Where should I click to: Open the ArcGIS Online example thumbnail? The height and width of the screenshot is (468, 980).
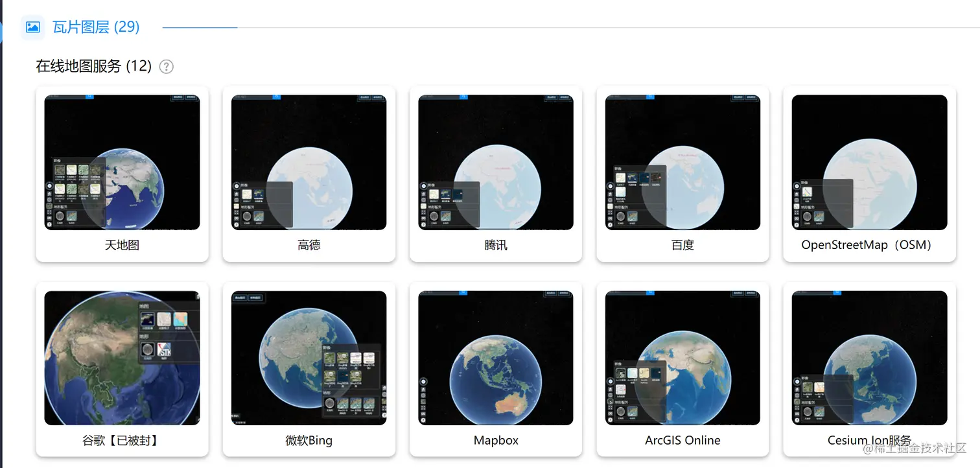click(682, 358)
